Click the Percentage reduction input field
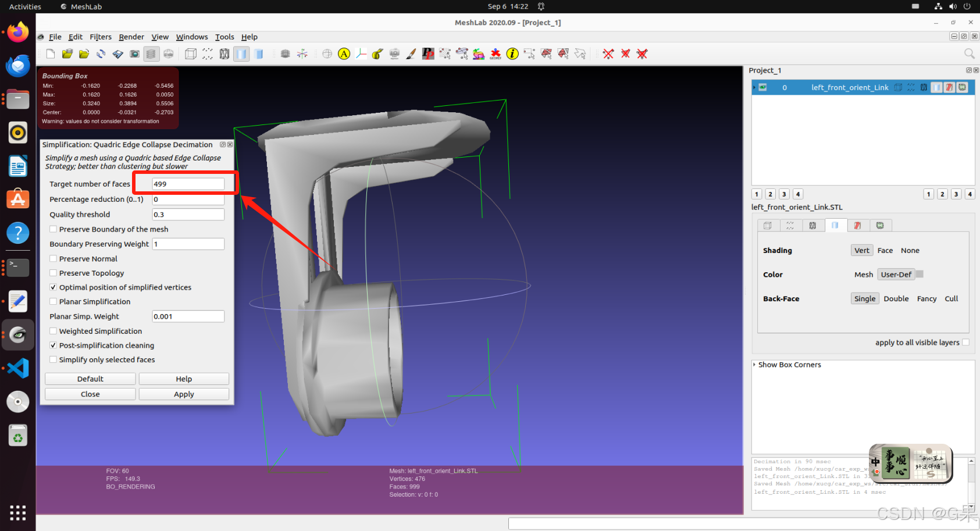The width and height of the screenshot is (980, 531). point(188,199)
